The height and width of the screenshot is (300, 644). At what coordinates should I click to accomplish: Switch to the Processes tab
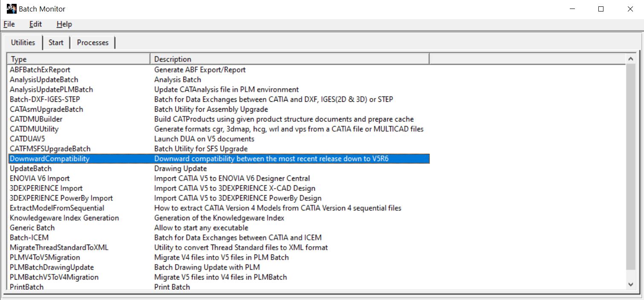pos(93,43)
